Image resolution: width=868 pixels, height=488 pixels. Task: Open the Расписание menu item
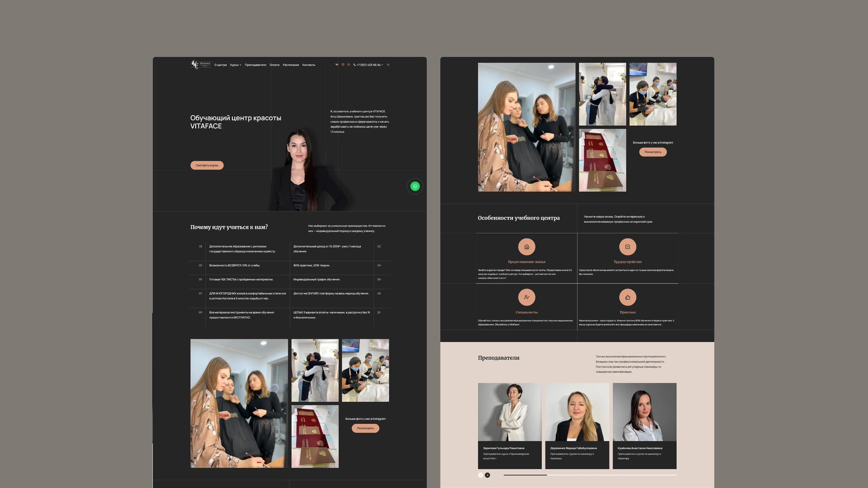pos(291,65)
